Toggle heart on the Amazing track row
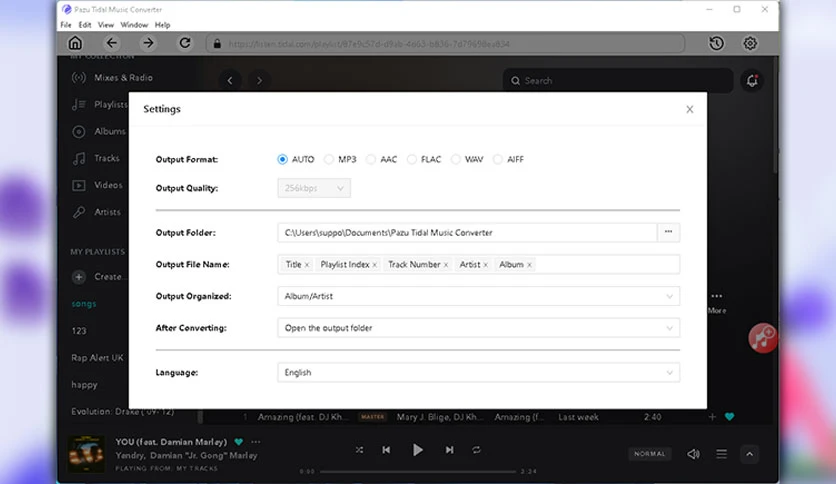836x484 pixels. [729, 417]
